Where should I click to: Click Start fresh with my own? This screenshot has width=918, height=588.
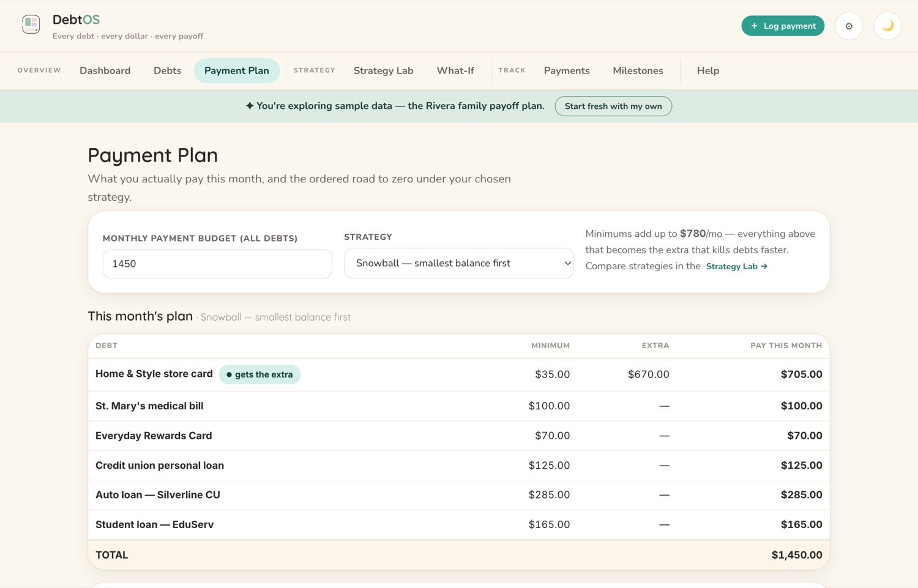[613, 106]
